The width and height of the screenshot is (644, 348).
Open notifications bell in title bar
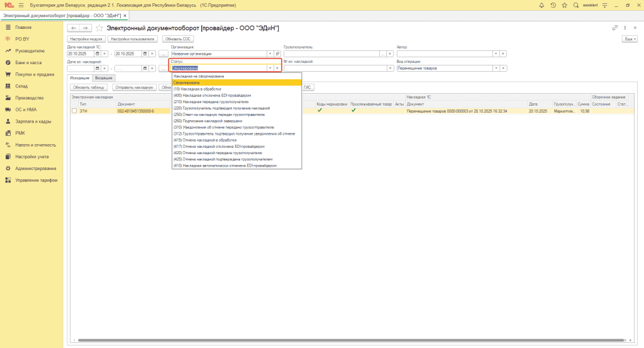pos(542,5)
